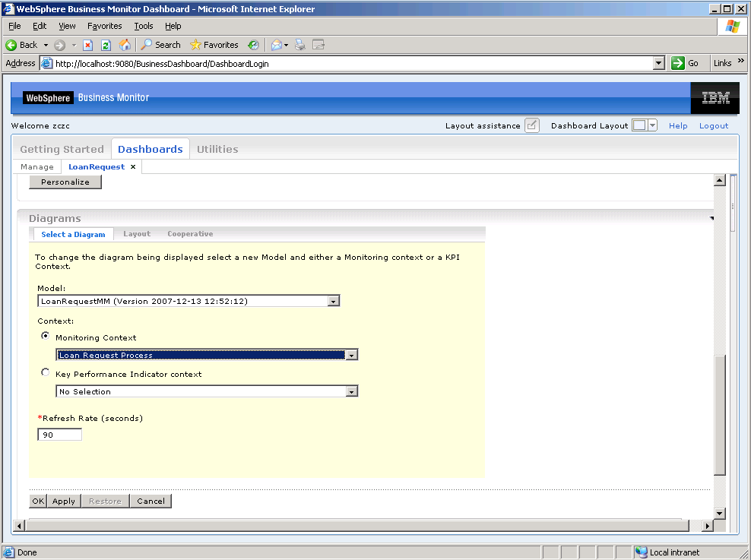Click the green Go arrow button

[678, 63]
